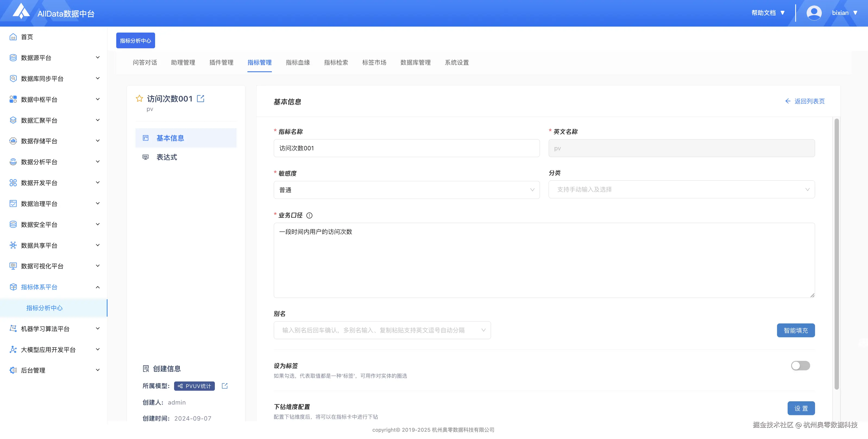Open the external link icon beside 访问次数001
The width and height of the screenshot is (868, 439).
coord(200,98)
